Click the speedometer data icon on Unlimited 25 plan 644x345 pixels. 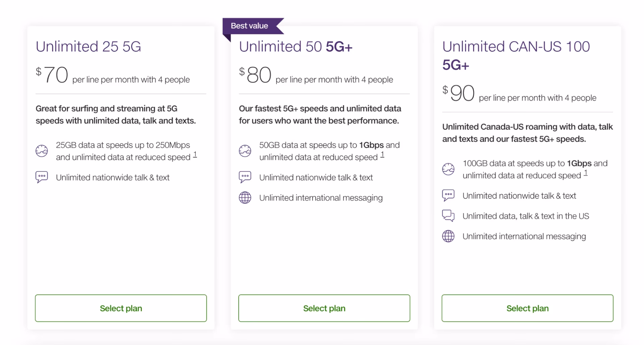coord(42,151)
